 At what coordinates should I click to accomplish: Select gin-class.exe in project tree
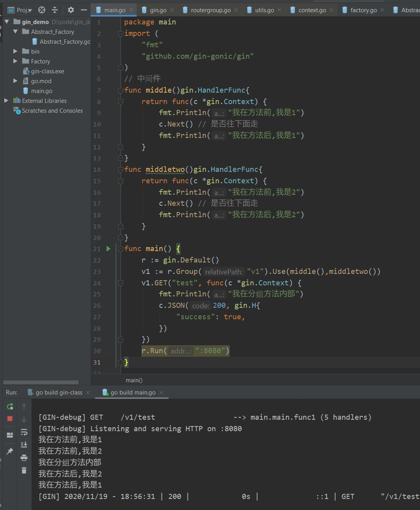coord(44,71)
